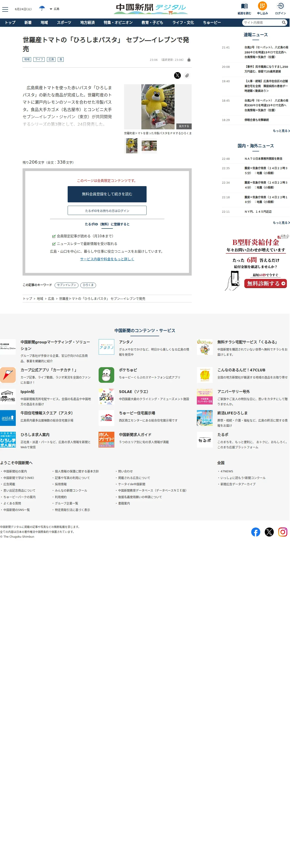290x868 pixels.
Task: Click the paperclip clip icon
Action: (x=187, y=75)
